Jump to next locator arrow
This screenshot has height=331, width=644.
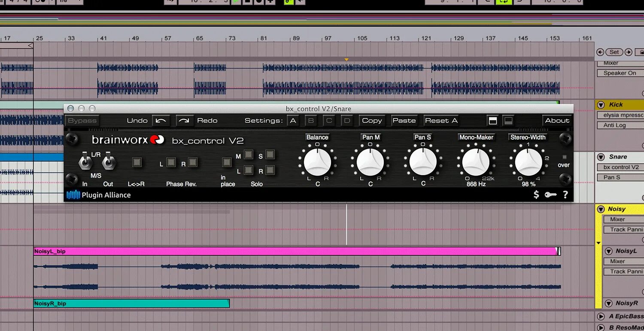(x=629, y=52)
